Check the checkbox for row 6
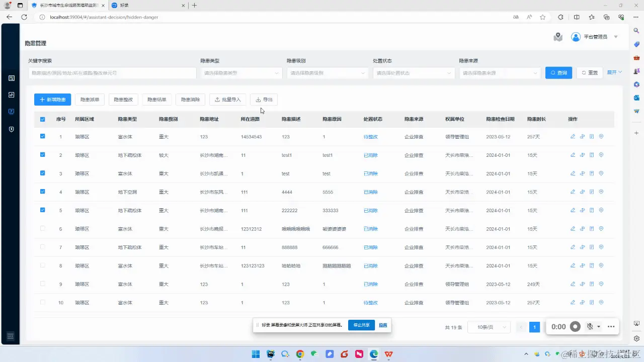 42,228
